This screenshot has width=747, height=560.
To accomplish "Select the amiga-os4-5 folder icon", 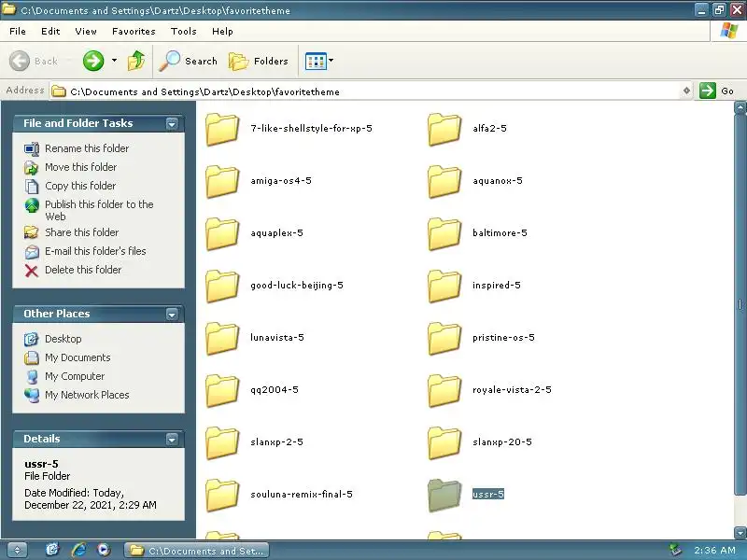I will 222,181.
